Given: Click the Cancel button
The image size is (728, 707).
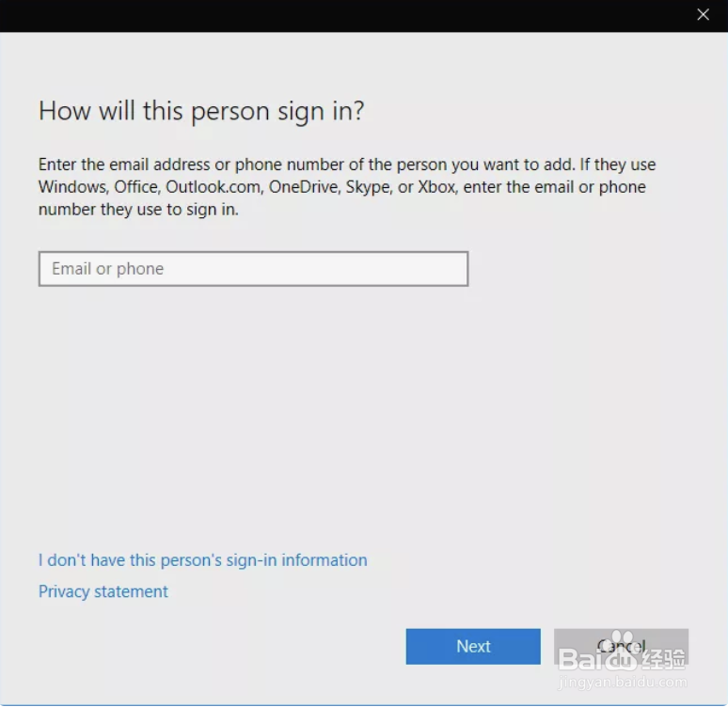Looking at the screenshot, I should 621,646.
